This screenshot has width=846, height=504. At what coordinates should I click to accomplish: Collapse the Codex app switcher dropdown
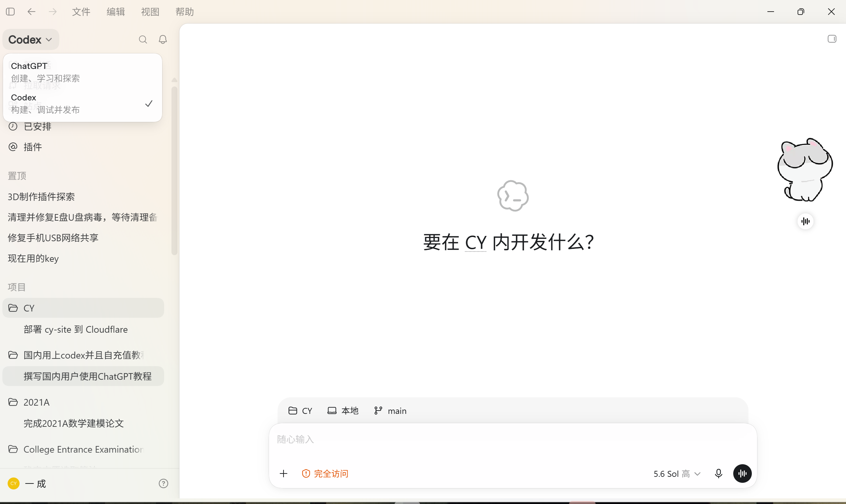pos(31,40)
